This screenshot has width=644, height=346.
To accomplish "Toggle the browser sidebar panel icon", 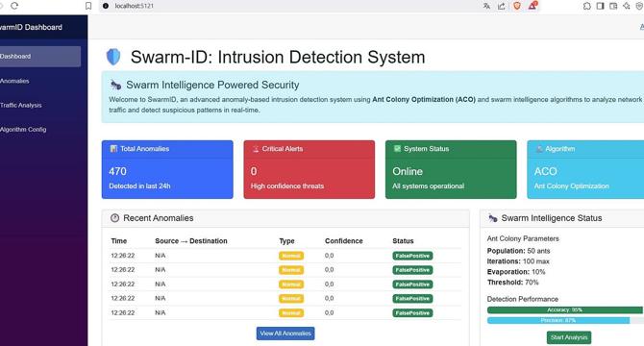I will tap(600, 6).
